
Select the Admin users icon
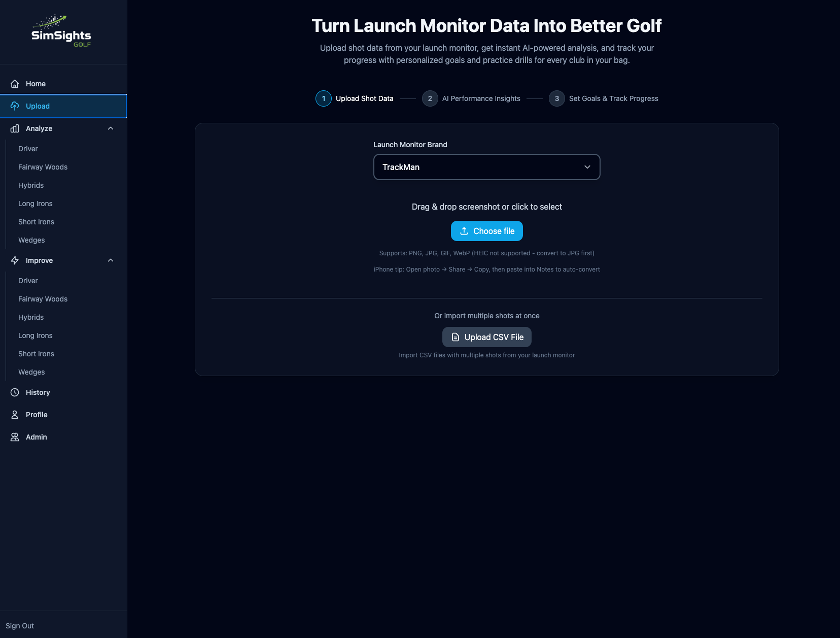point(14,436)
